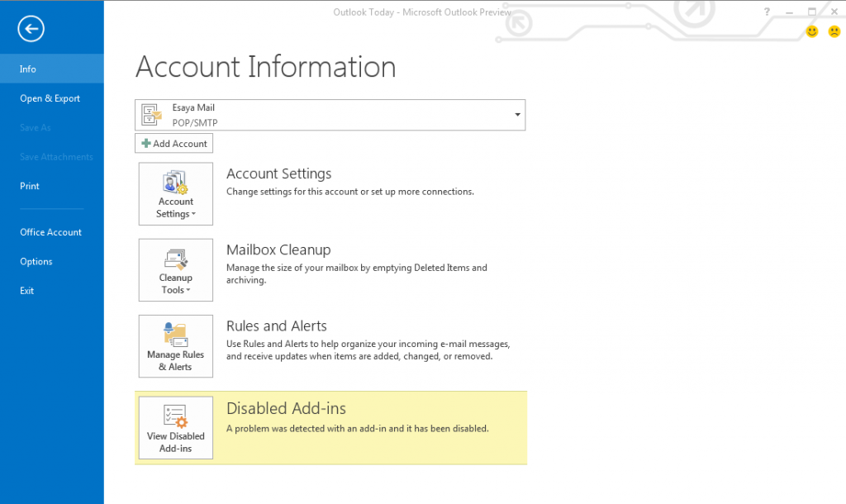This screenshot has height=504, width=846.
Task: Click the add-in problem detected description
Action: coord(357,429)
